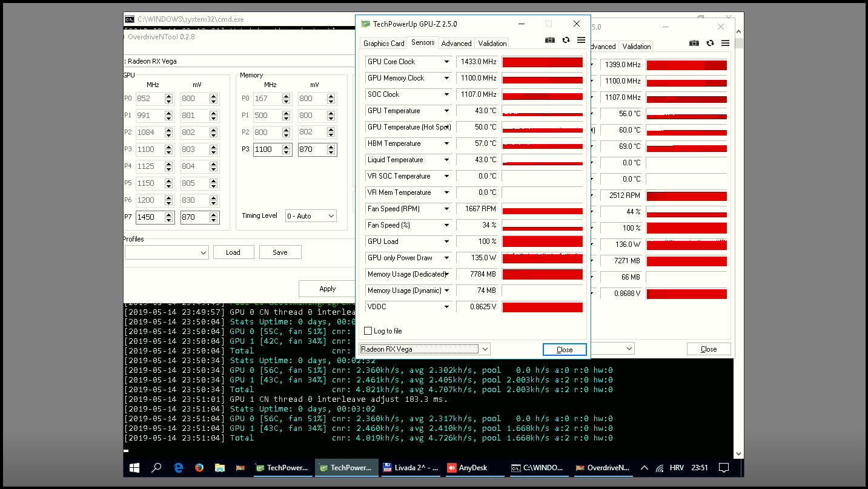
Task: Click the screenshot camera icon in front GPU-Z
Action: [x=550, y=40]
